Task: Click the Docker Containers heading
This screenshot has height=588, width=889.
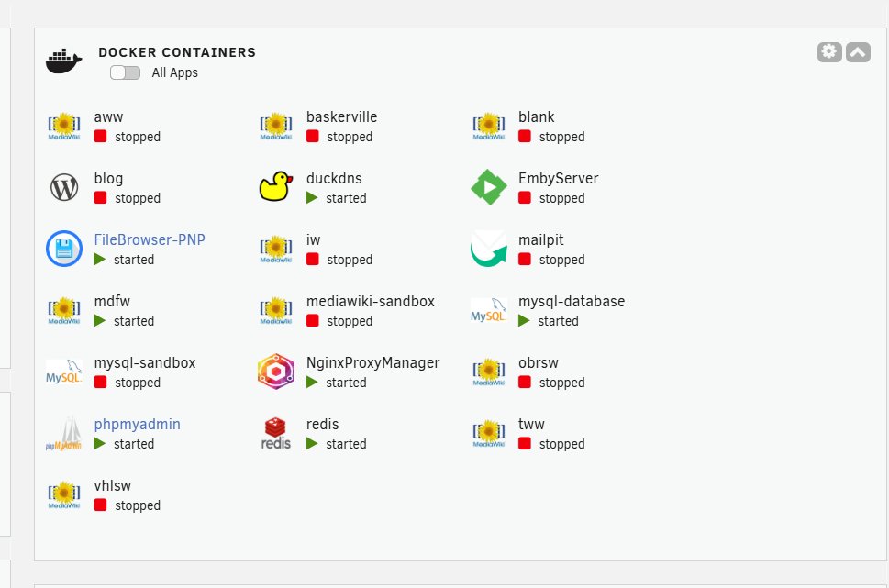Action: click(x=177, y=52)
